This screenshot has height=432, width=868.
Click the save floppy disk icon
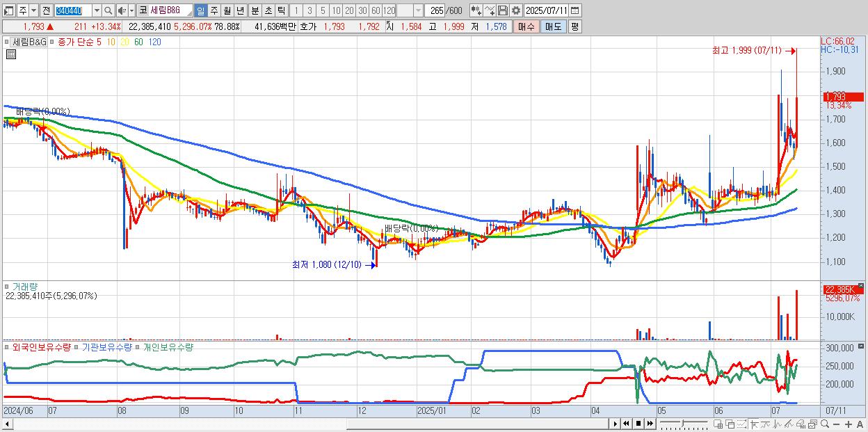tap(502, 10)
